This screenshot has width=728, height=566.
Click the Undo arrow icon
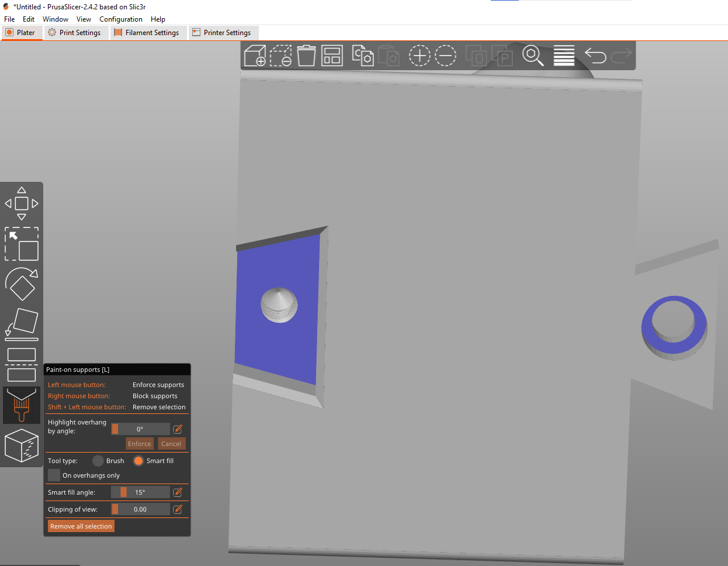click(x=595, y=56)
